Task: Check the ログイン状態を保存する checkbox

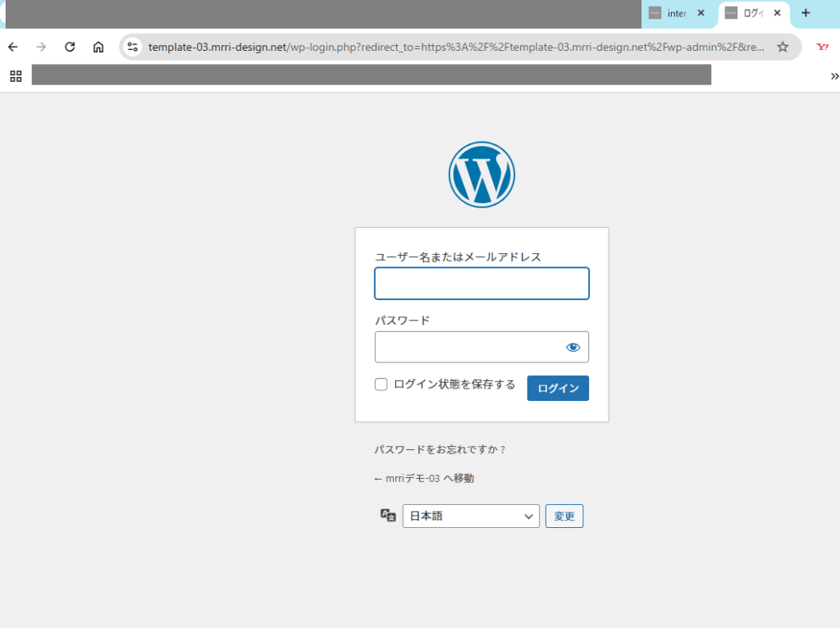Action: pyautogui.click(x=381, y=385)
